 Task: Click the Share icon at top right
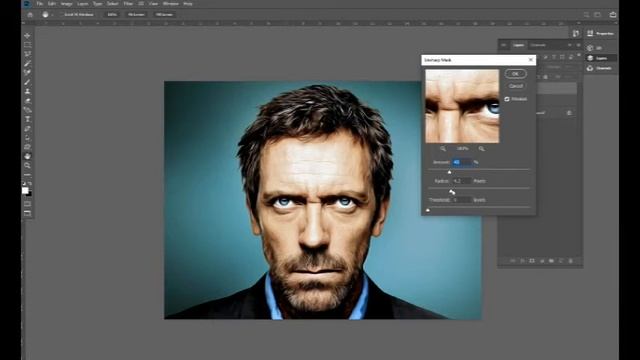613,15
